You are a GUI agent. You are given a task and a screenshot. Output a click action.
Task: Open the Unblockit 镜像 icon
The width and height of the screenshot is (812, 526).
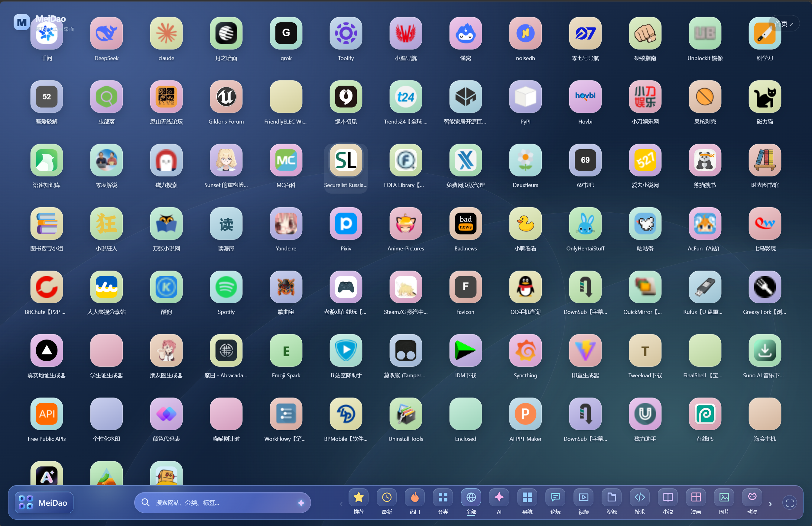[x=705, y=34]
